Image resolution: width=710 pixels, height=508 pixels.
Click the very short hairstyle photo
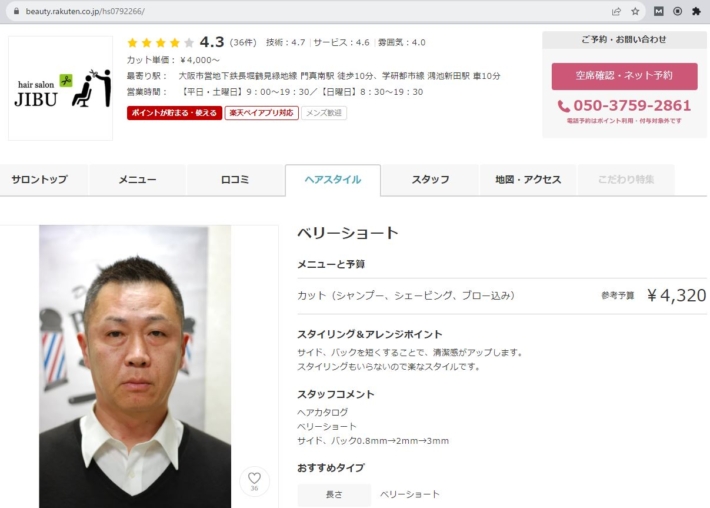pyautogui.click(x=135, y=366)
